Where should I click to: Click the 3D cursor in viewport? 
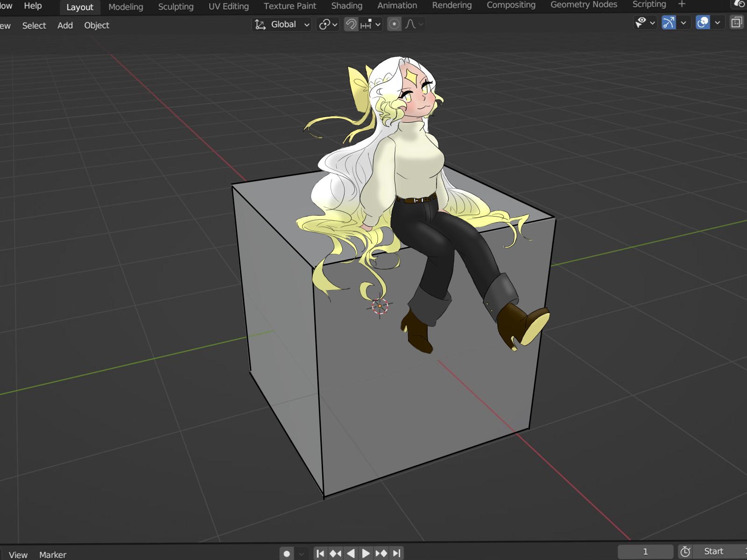(380, 306)
